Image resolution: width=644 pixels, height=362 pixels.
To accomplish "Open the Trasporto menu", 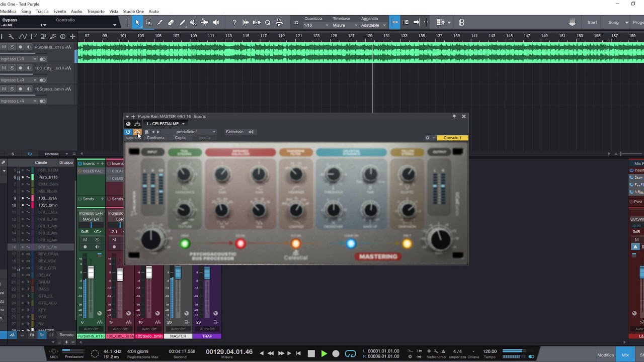I will [96, 11].
